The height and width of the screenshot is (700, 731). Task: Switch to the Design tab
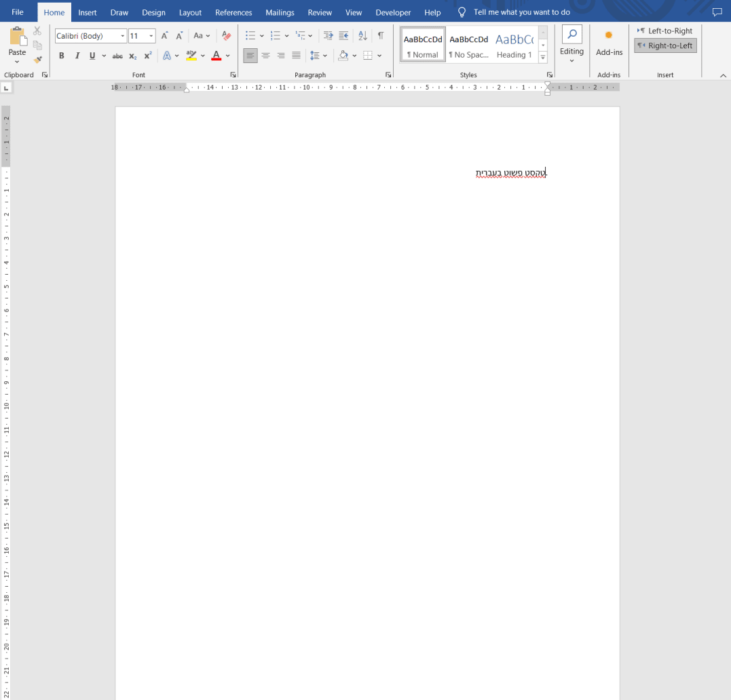[x=153, y=13]
